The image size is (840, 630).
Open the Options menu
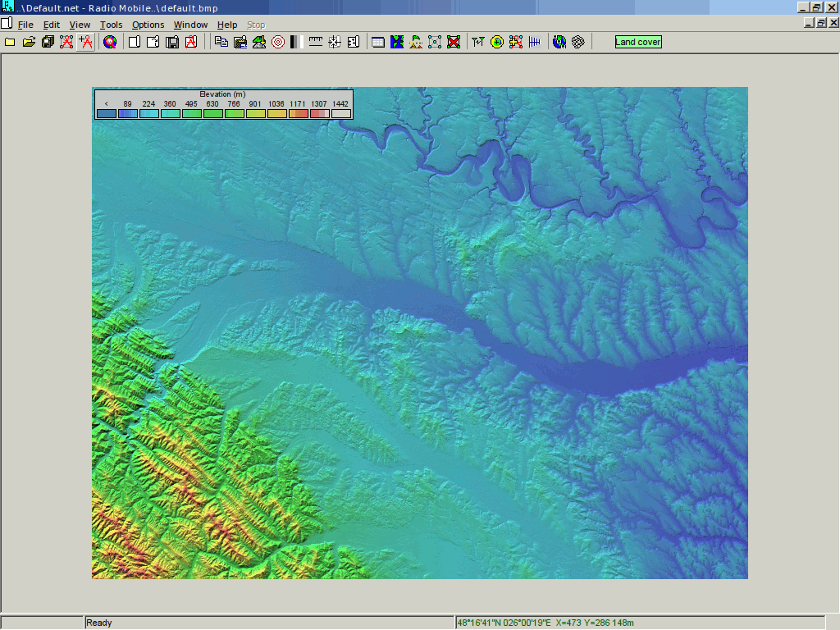tap(148, 25)
